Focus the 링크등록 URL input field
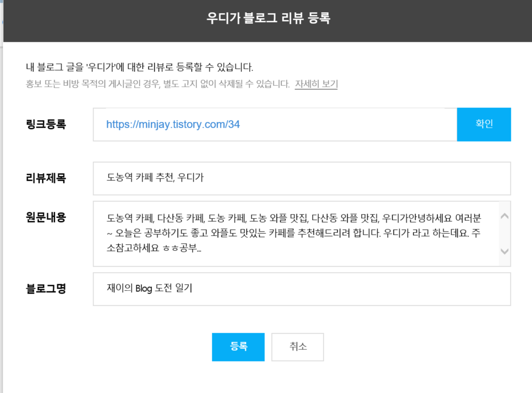532x393 pixels. point(275,124)
